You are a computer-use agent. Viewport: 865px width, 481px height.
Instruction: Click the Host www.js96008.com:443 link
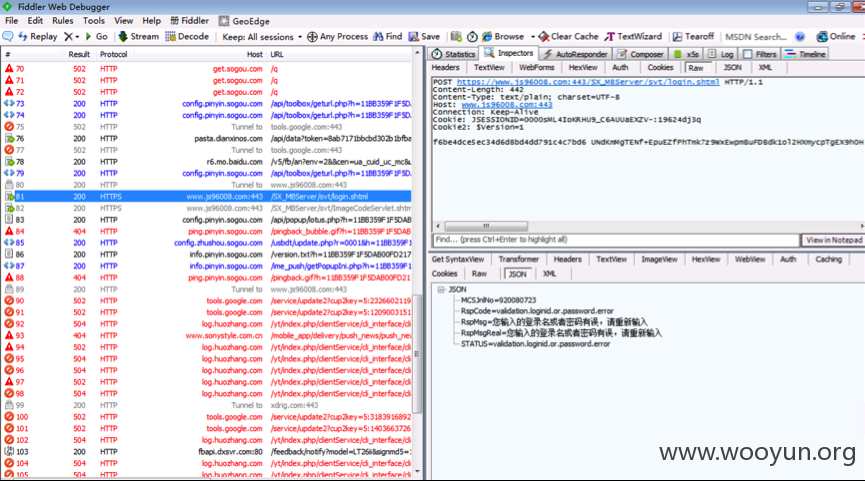tap(506, 104)
